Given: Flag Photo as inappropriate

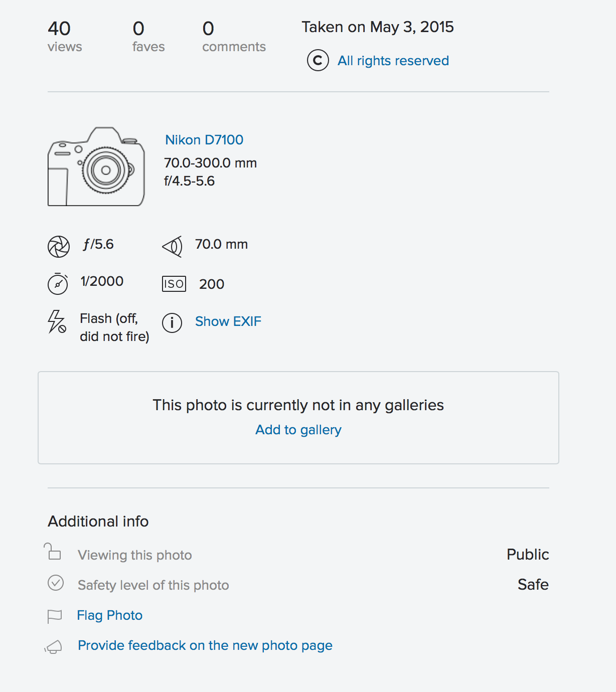Looking at the screenshot, I should (x=110, y=615).
